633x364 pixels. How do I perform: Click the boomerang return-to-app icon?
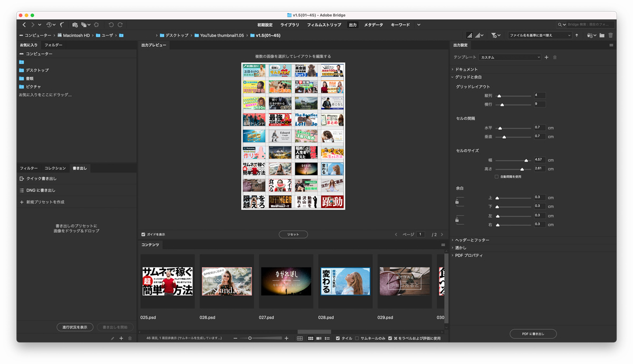(62, 25)
